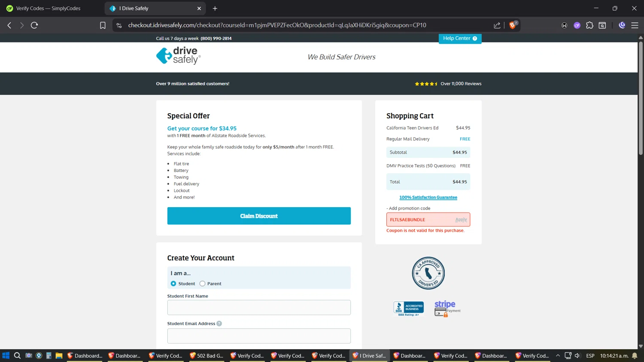Click the Stripe payment badge
Viewport: 644px width, 362px height.
click(447, 308)
